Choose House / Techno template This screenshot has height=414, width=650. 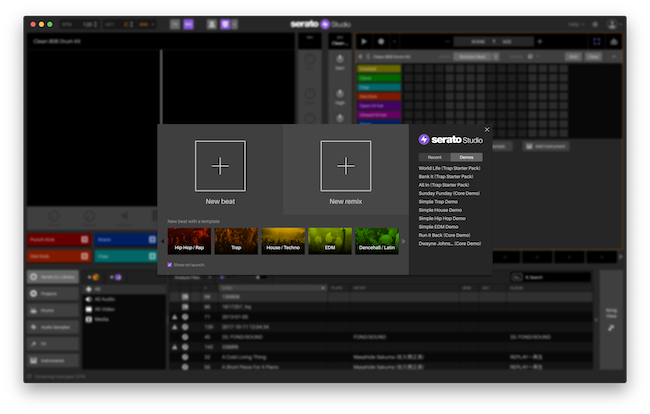(283, 241)
